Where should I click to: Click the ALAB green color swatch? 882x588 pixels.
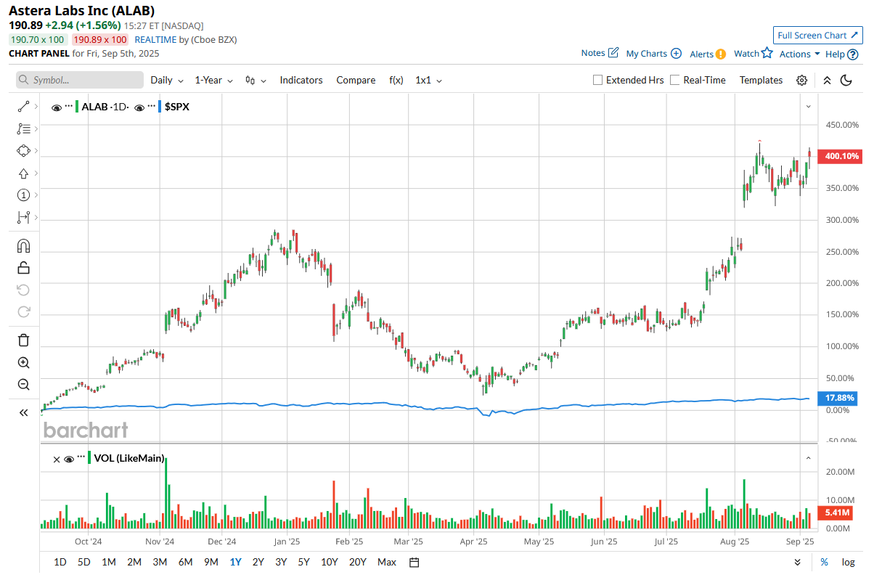78,107
